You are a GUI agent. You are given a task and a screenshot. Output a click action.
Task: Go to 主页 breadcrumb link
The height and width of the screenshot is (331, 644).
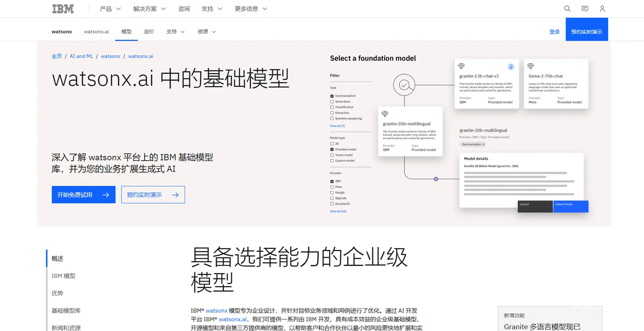pyautogui.click(x=57, y=56)
